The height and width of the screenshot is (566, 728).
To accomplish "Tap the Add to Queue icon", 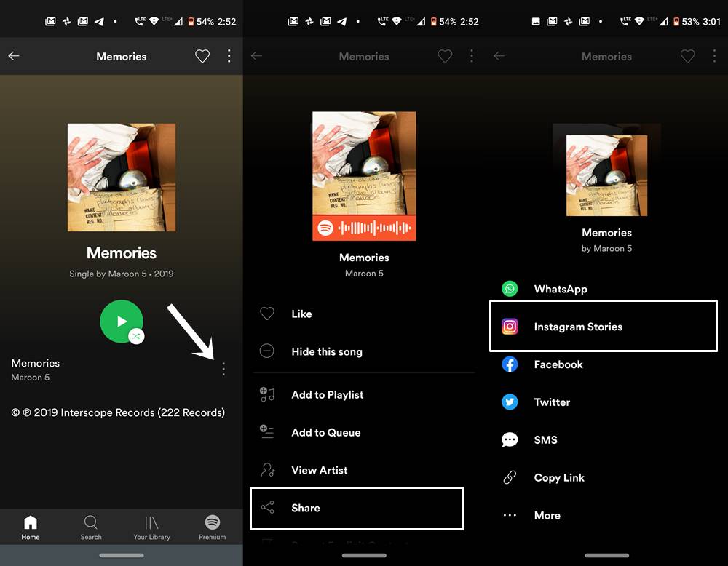I will click(267, 432).
